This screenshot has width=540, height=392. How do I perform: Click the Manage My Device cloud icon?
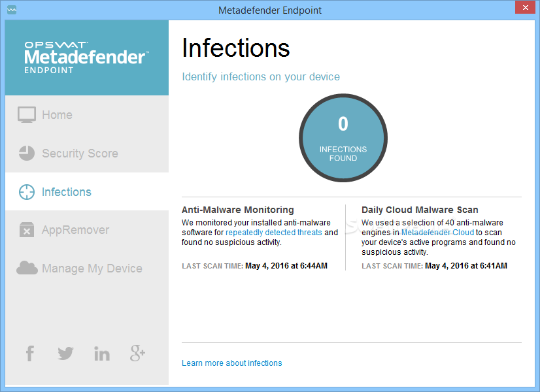click(x=27, y=268)
